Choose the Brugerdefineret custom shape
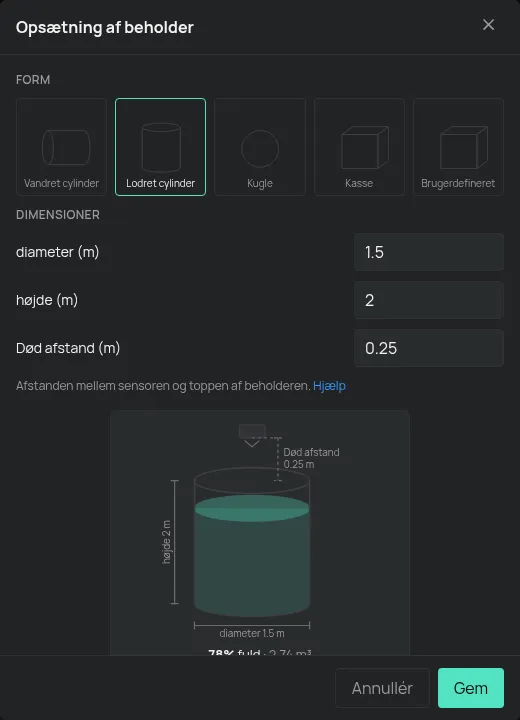520x720 pixels. click(x=458, y=147)
